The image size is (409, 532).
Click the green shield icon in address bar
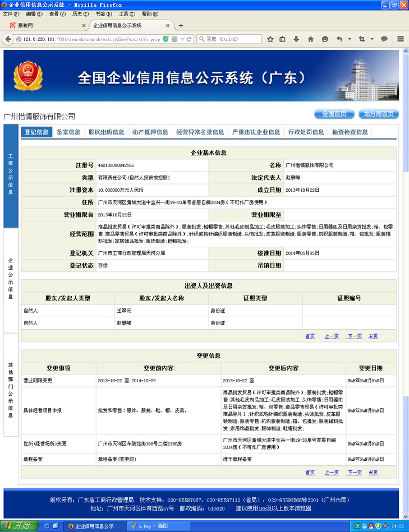pyautogui.click(x=166, y=39)
